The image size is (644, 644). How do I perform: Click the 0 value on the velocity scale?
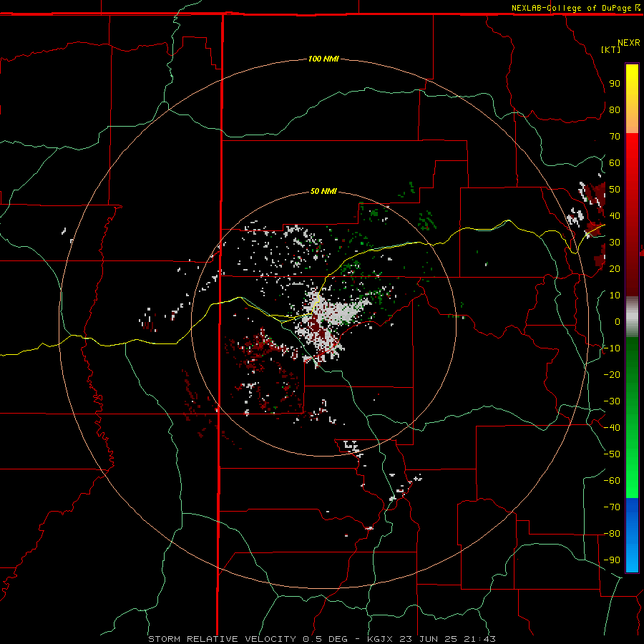tap(618, 321)
